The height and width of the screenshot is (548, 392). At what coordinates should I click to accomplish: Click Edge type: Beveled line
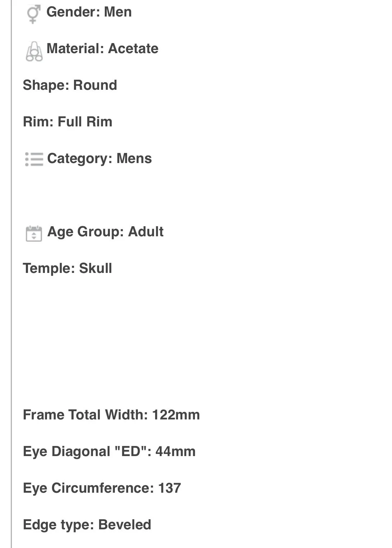(x=87, y=525)
